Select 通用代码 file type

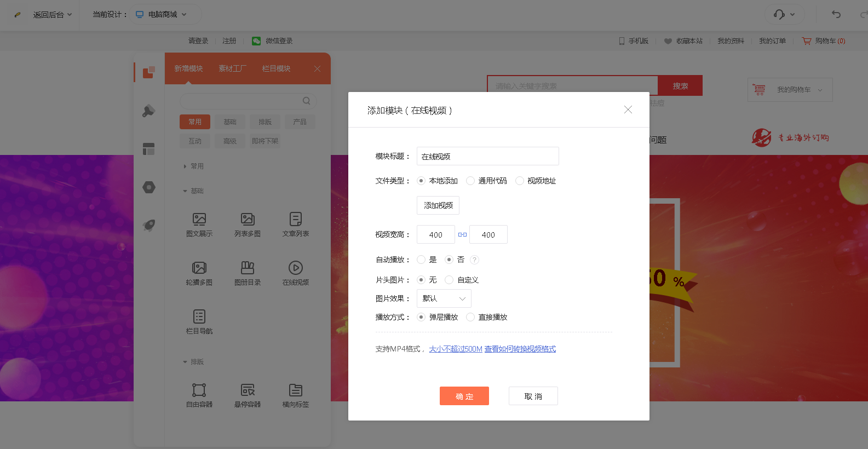(x=470, y=181)
